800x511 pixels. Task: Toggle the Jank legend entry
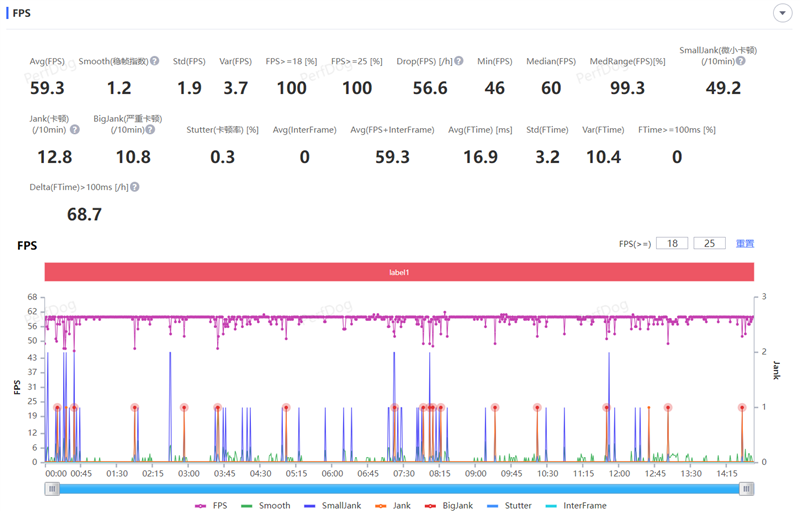tap(391, 505)
